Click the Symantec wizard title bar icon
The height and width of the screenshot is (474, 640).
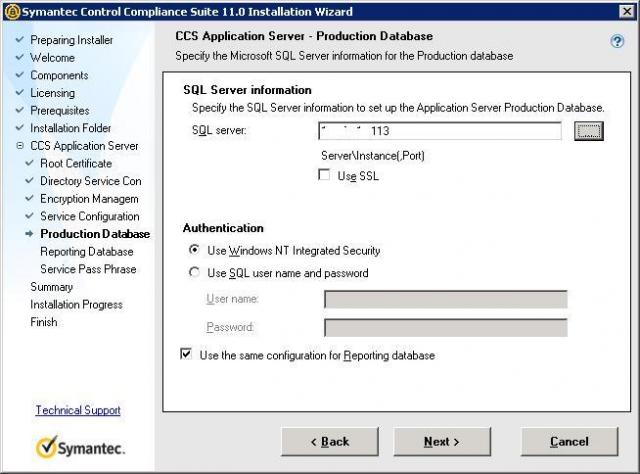12,11
